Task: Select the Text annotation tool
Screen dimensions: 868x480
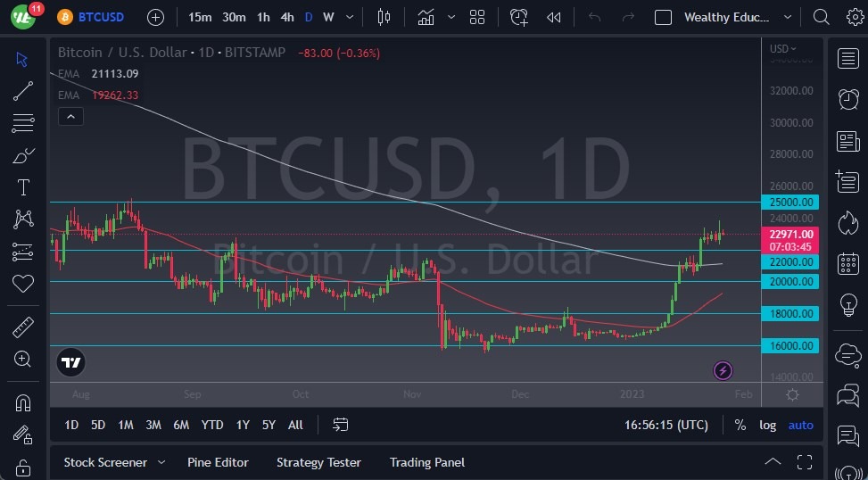Action: [x=23, y=187]
